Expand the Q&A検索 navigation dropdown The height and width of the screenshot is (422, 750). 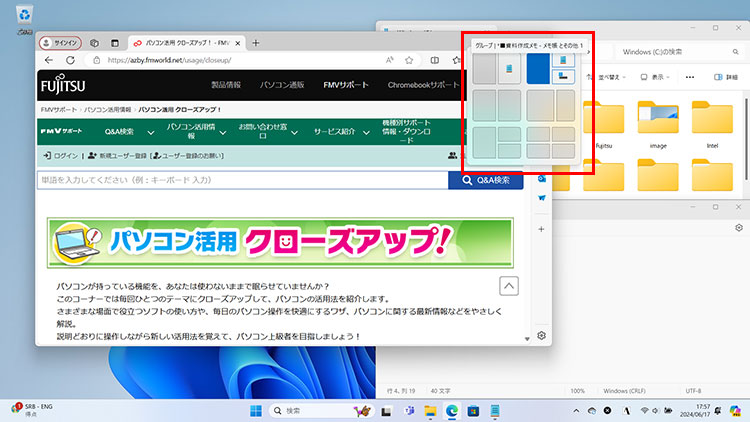point(130,132)
